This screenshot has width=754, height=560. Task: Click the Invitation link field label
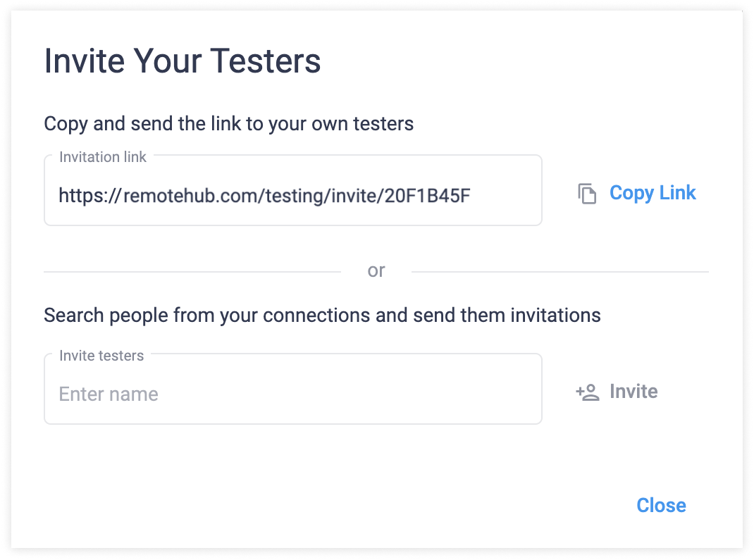click(103, 157)
